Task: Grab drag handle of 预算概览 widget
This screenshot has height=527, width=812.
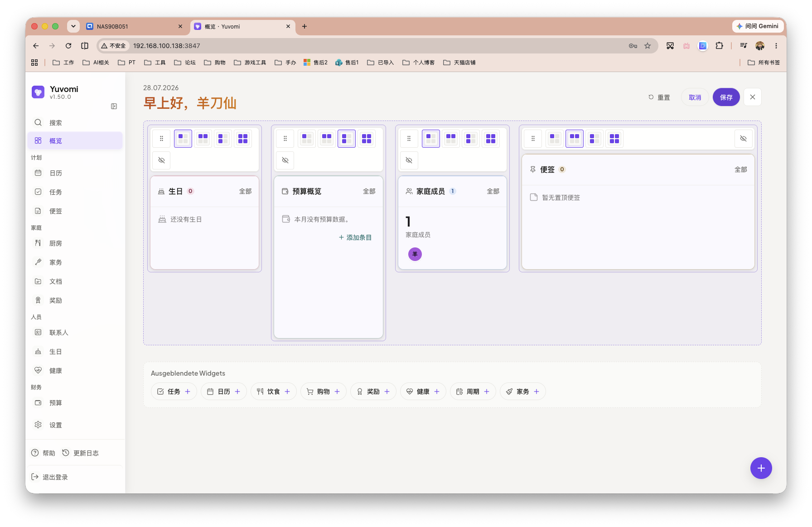Action: (285, 139)
